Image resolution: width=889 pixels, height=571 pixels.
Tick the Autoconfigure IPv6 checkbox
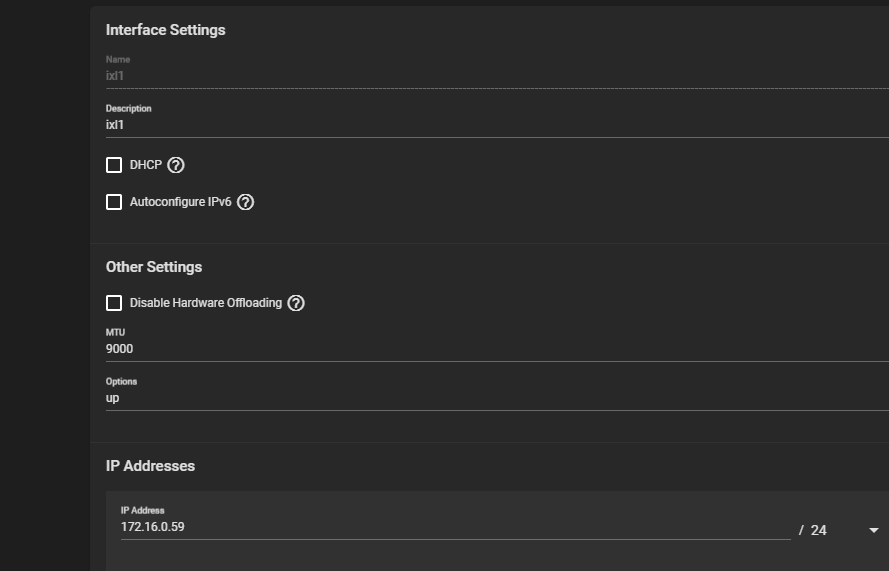114,202
